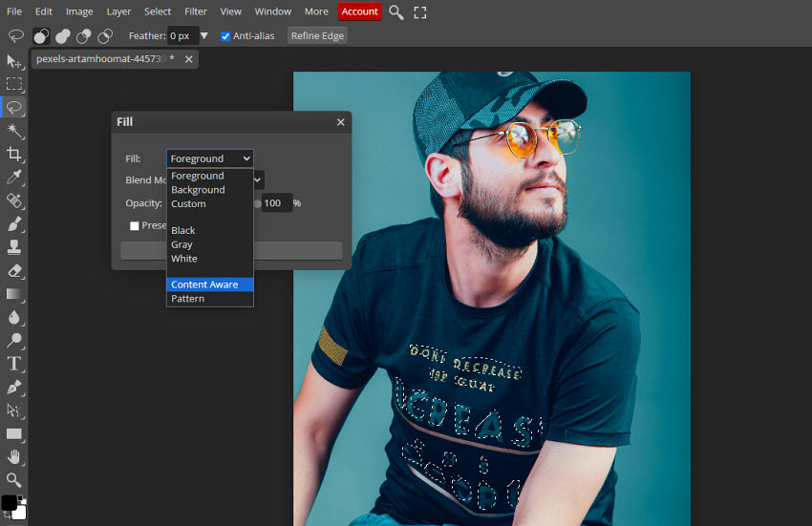Screen dimensions: 812x526
Task: Select the Lasso tool in left toolbar
Action: 14,107
